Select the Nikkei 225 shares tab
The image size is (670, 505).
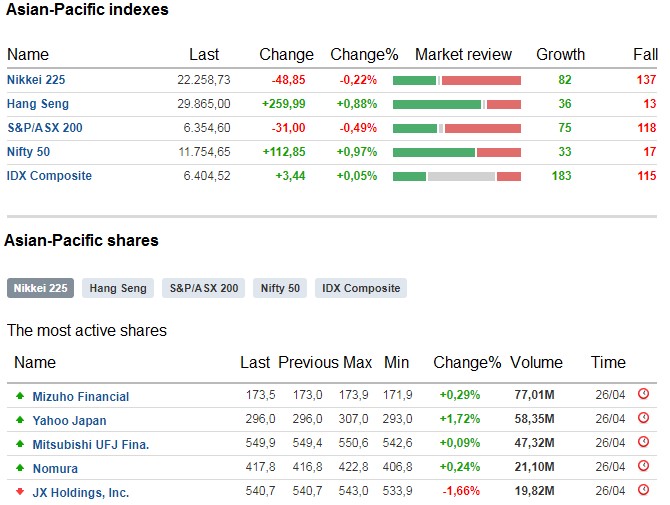coord(41,288)
